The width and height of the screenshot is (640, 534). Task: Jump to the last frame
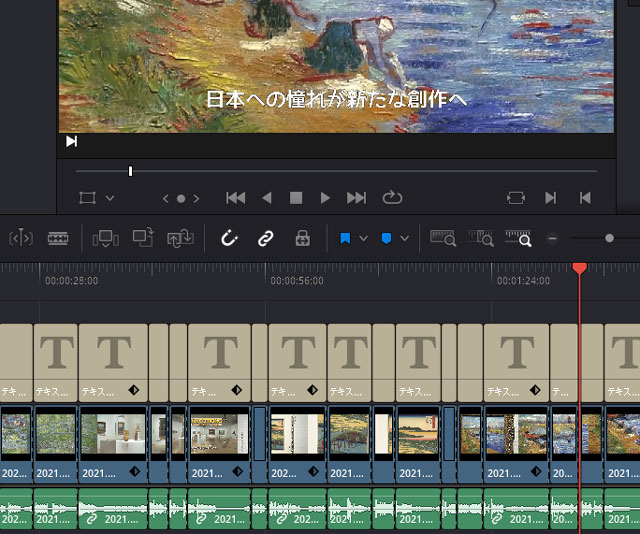(x=356, y=198)
